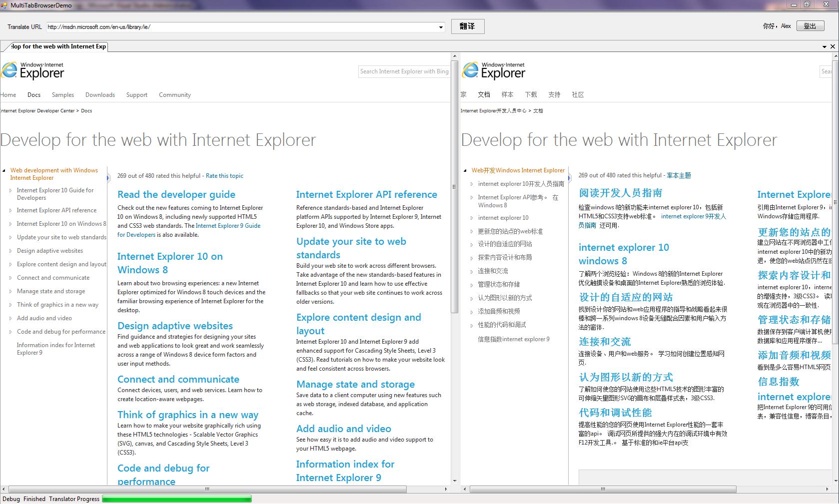Open the Docs menu in left pane
Viewport: 839px width, 504px height.
click(x=34, y=95)
